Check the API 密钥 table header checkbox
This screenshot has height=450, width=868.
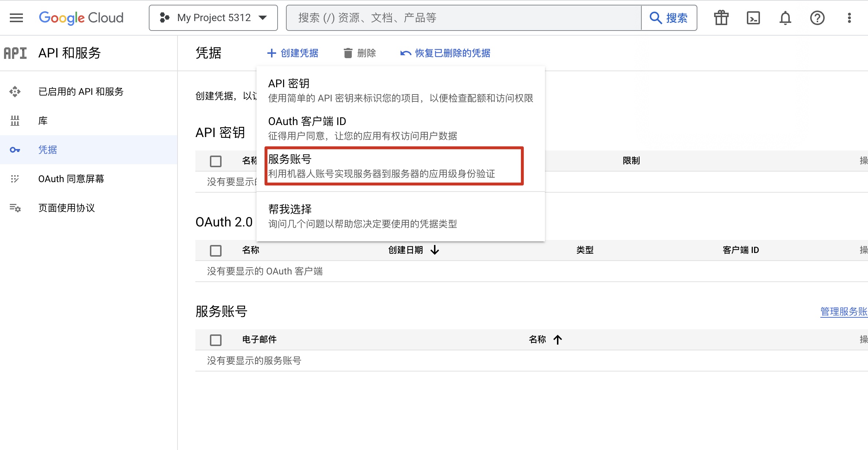(x=216, y=161)
